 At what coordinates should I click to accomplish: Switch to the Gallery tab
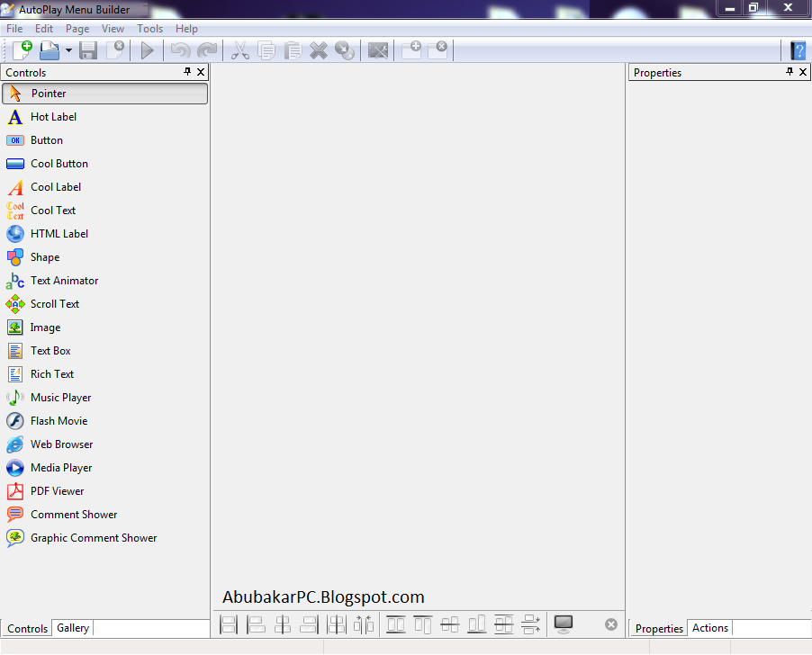[x=72, y=628]
